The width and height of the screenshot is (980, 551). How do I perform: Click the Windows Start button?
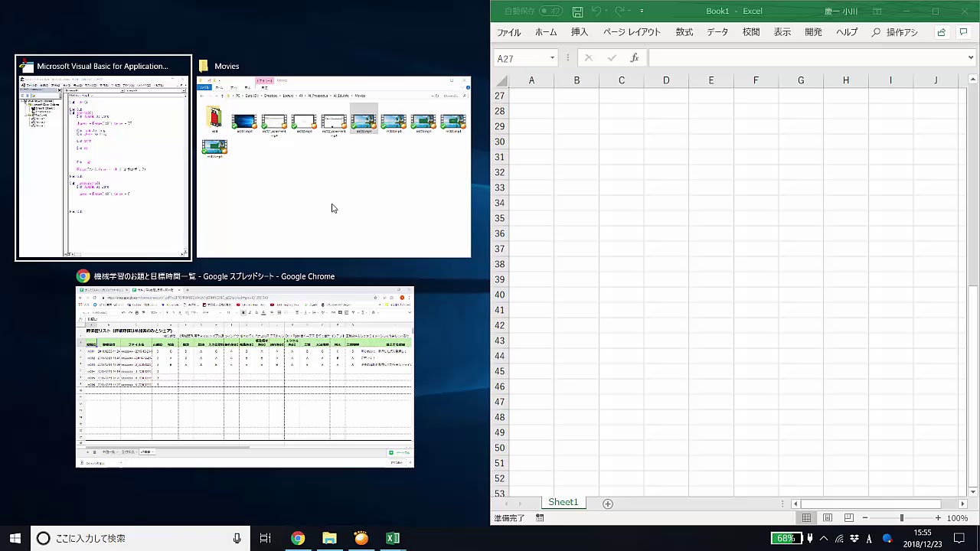pos(15,538)
